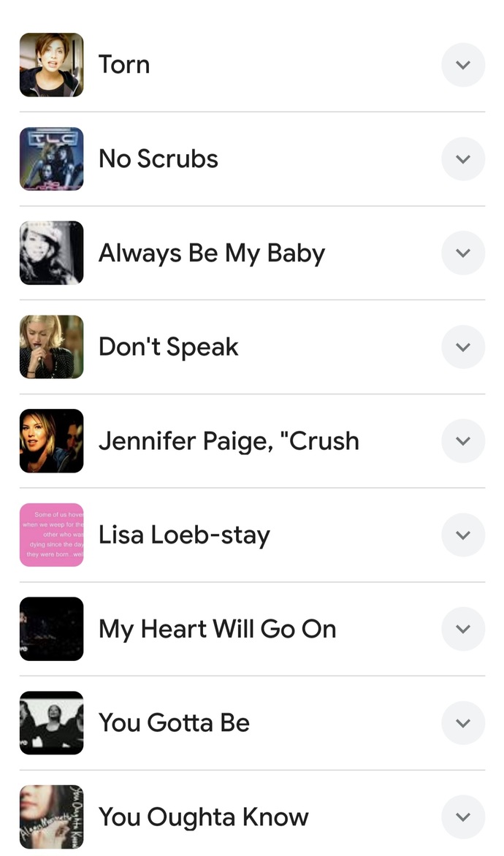The height and width of the screenshot is (856, 504).
Task: Open the black-and-white "Always Be My Baby" thumbnail
Action: 51,253
